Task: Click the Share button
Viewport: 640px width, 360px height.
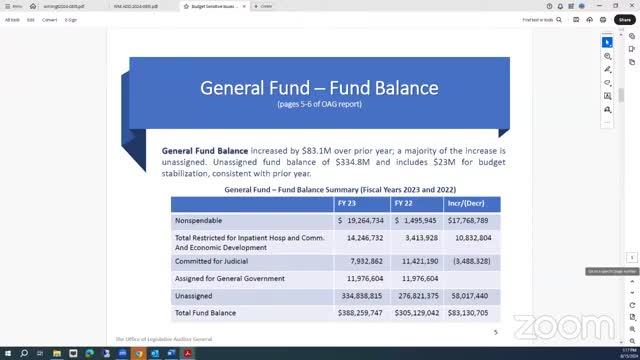Action: click(x=625, y=20)
